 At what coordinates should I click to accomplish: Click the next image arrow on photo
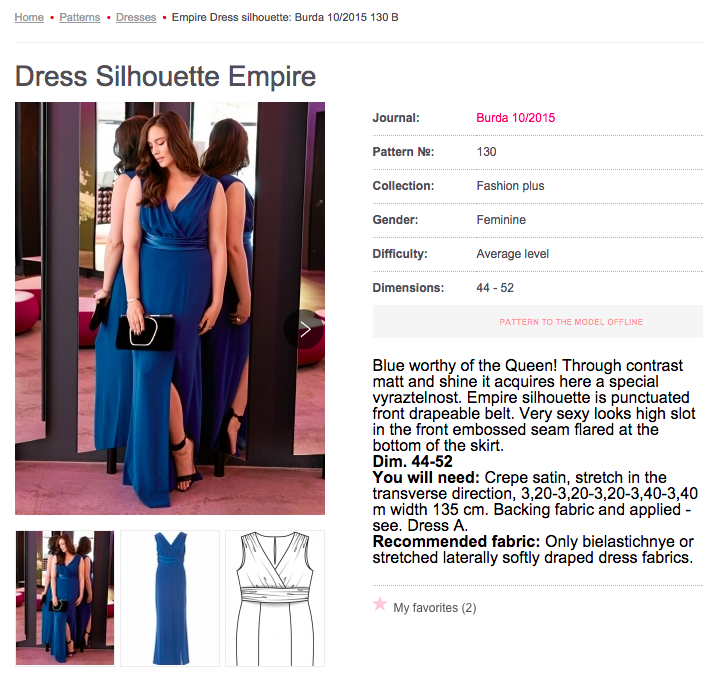click(x=304, y=329)
